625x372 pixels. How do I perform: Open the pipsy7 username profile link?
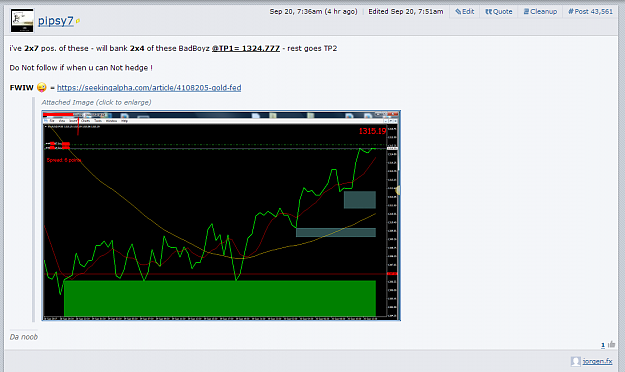(x=55, y=21)
